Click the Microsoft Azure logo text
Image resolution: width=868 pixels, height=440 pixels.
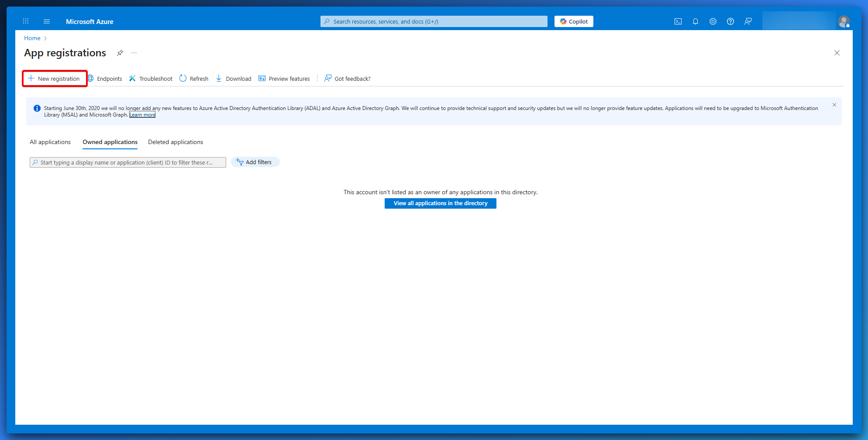[x=90, y=21]
